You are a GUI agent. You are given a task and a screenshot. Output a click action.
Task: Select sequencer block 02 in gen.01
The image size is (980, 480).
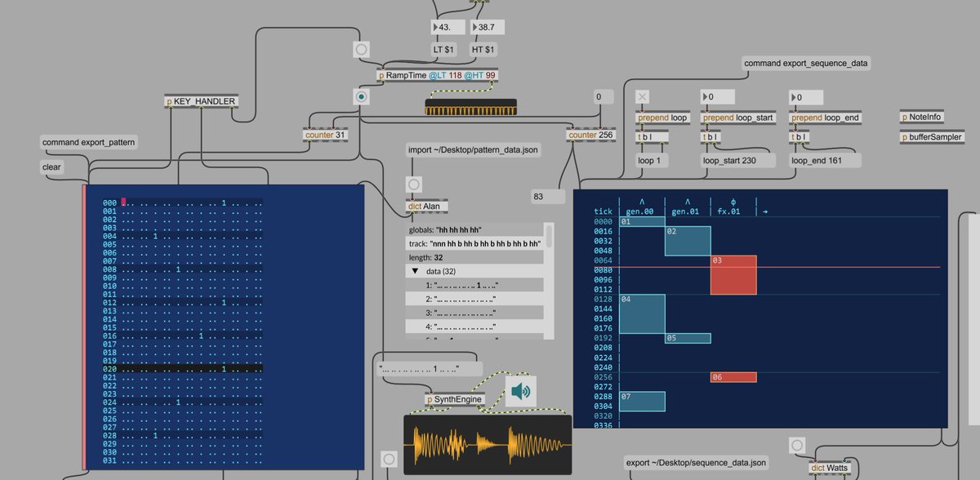coord(688,242)
